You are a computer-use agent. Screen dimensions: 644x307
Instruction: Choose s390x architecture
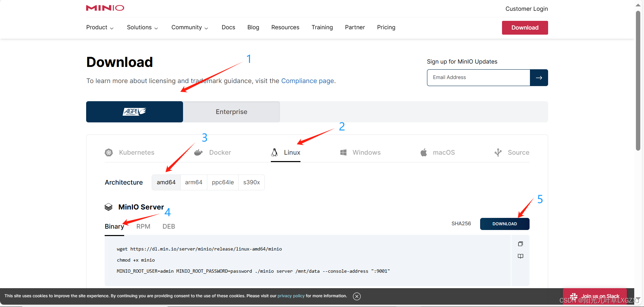[252, 182]
